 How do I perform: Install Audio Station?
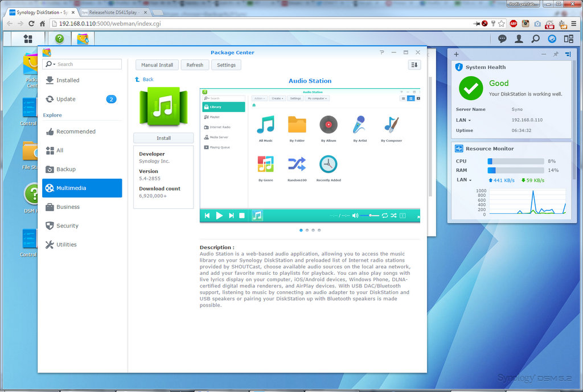click(163, 138)
